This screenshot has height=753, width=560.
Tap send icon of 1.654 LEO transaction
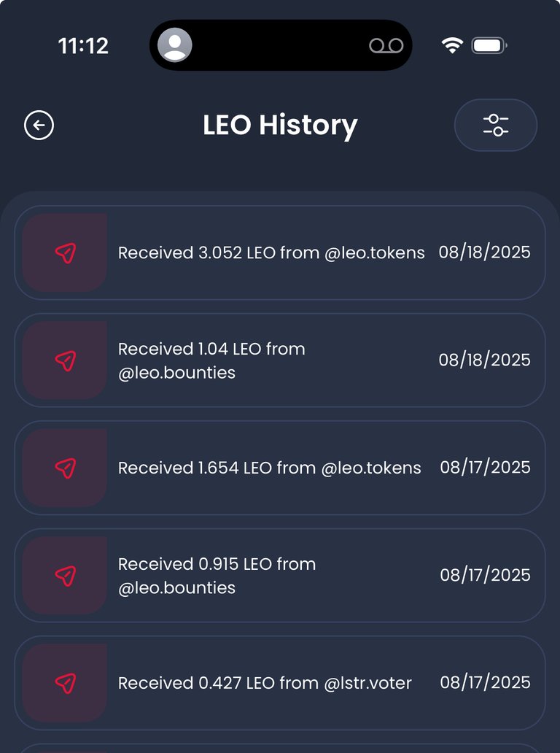pos(65,468)
